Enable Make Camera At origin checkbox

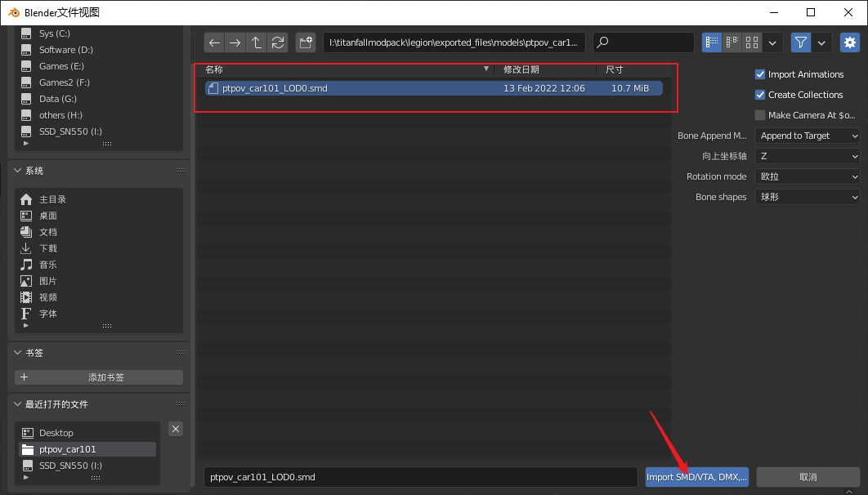pyautogui.click(x=760, y=115)
